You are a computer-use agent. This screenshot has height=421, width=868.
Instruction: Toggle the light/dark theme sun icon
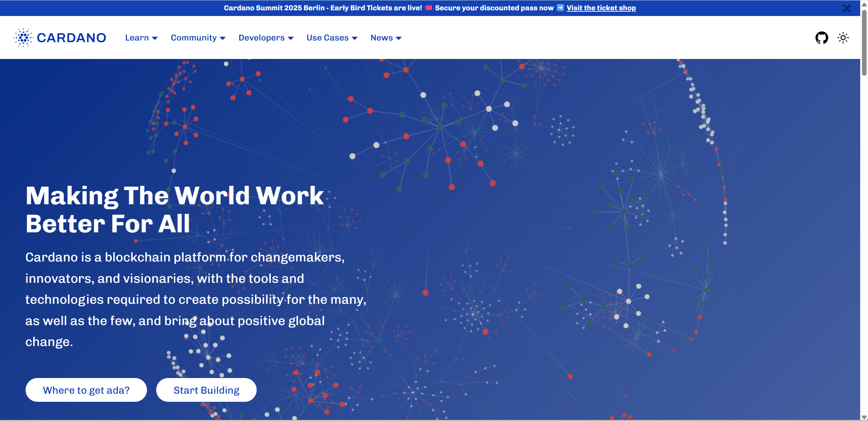point(843,38)
